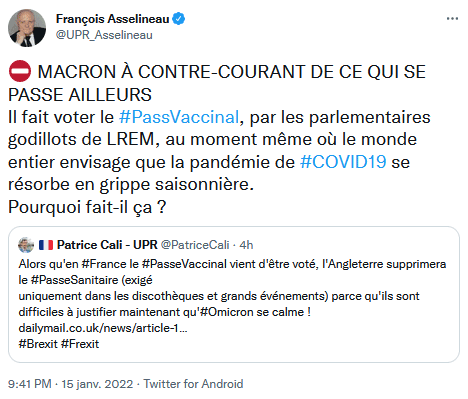Click the French flag emoji icon
Viewport: 468px width, 399px height.
pos(46,245)
